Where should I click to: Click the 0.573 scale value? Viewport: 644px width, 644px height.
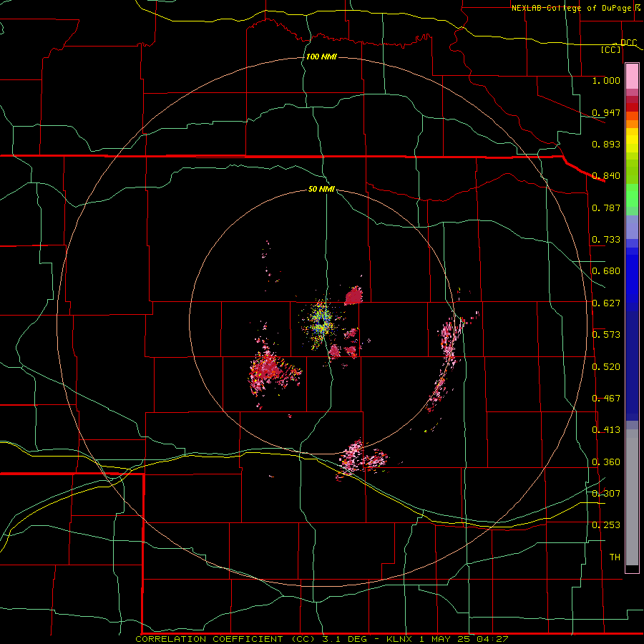tap(606, 335)
